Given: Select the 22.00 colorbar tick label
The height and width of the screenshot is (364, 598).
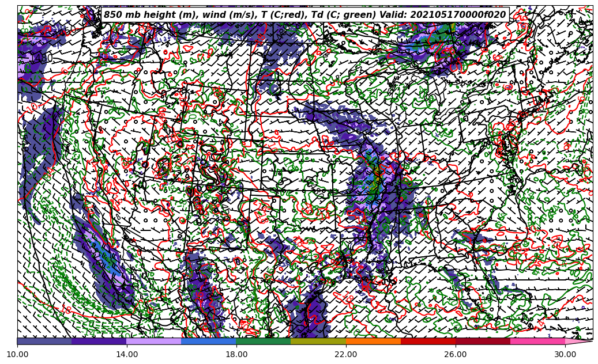Looking at the screenshot, I should coord(346,355).
